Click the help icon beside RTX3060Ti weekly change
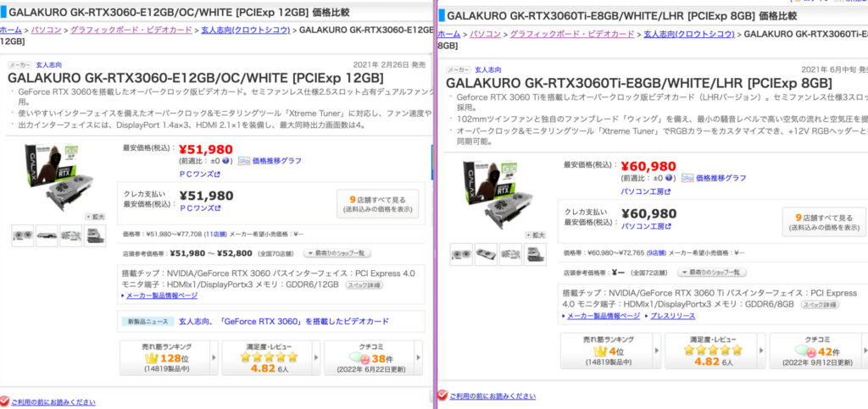The image size is (868, 409). [x=670, y=179]
